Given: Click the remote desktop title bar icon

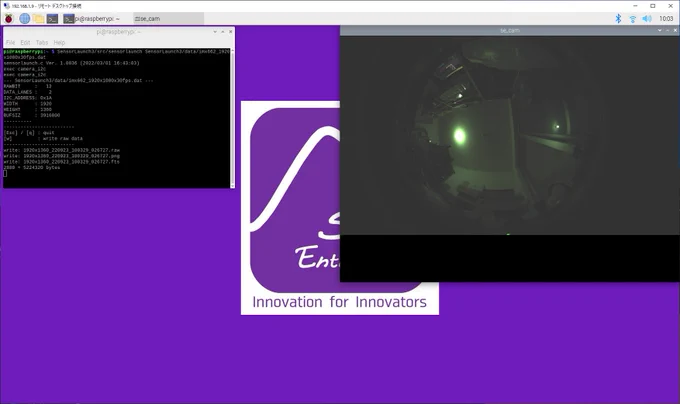Looking at the screenshot, I should (x=6, y=6).
